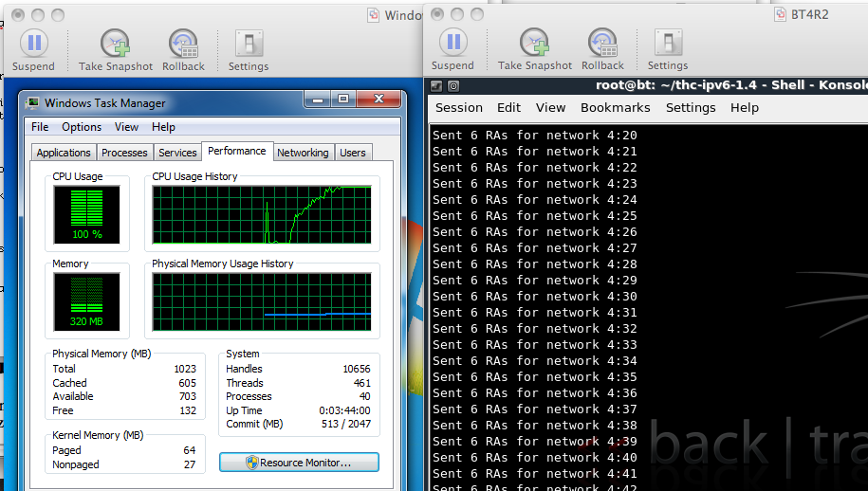
Task: Maximize the Windows Task Manager window
Action: [x=343, y=100]
